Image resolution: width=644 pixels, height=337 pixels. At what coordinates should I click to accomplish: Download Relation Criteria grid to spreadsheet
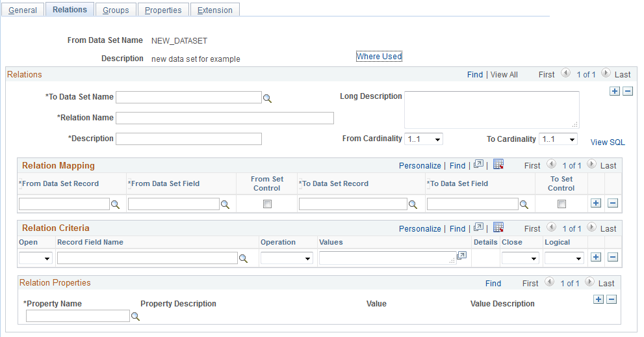pyautogui.click(x=498, y=227)
